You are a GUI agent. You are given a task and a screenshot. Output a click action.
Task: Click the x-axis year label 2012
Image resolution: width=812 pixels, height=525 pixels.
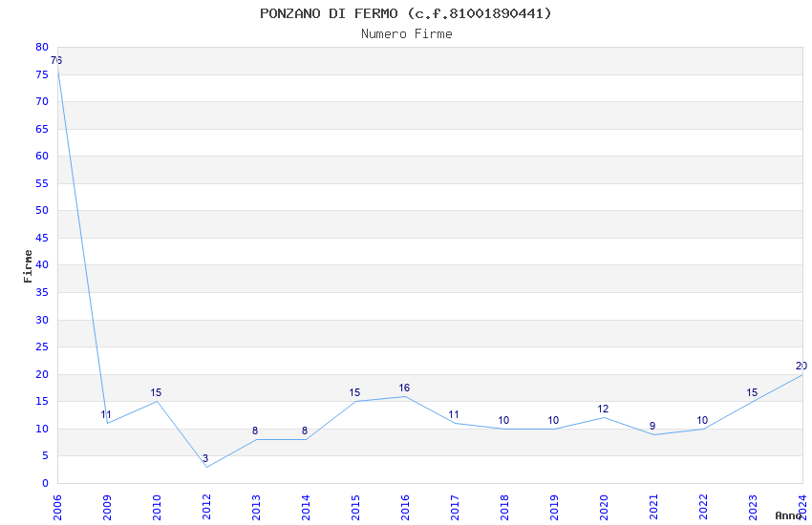tap(206, 508)
